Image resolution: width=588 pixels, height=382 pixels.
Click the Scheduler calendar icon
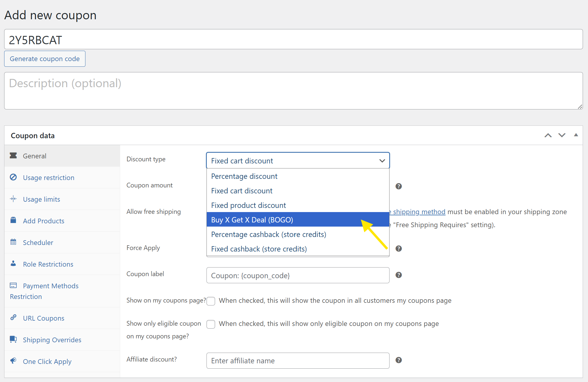click(x=13, y=242)
